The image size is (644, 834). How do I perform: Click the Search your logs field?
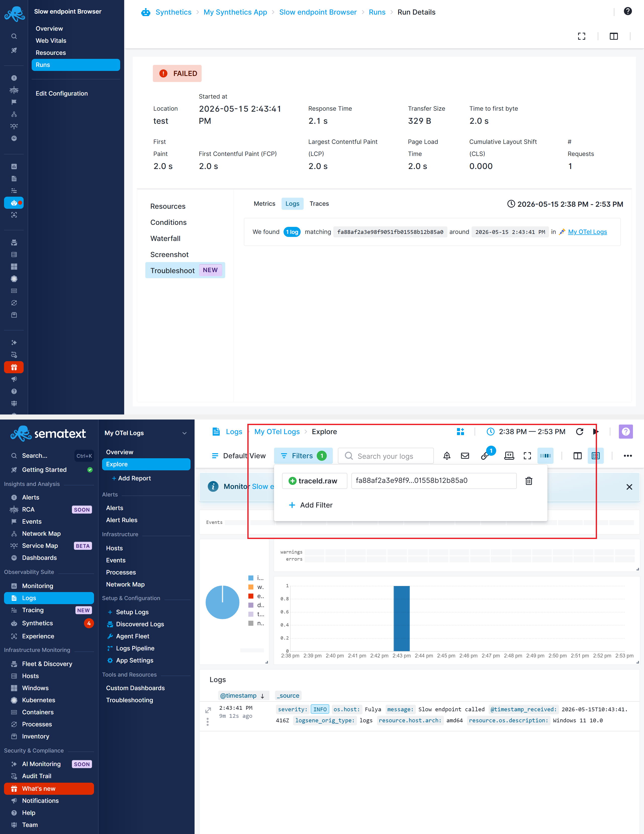[x=386, y=456]
